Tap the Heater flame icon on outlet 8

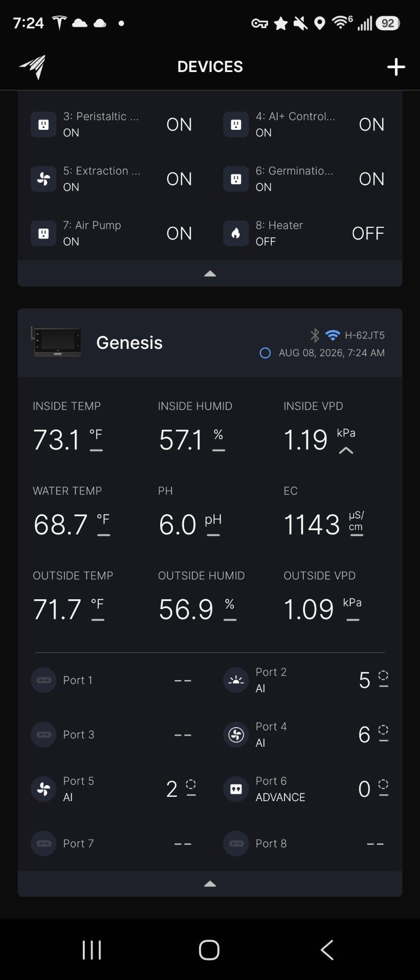coord(236,233)
